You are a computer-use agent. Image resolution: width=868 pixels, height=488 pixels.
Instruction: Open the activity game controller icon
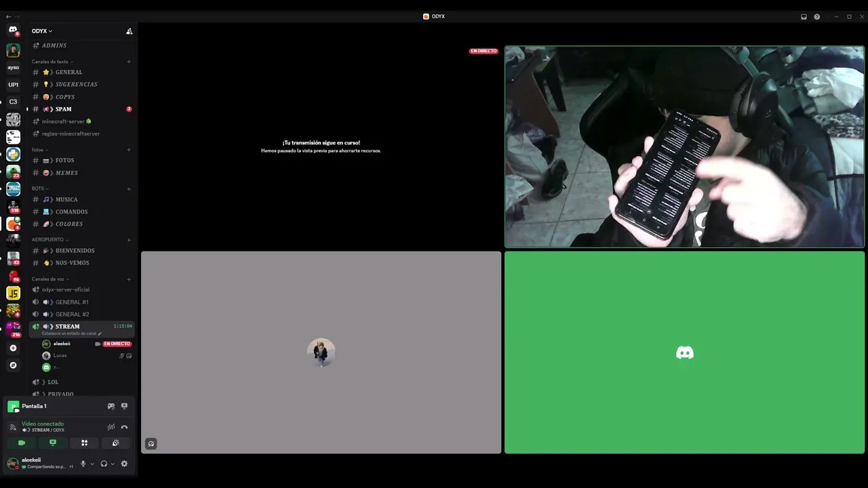click(111, 406)
